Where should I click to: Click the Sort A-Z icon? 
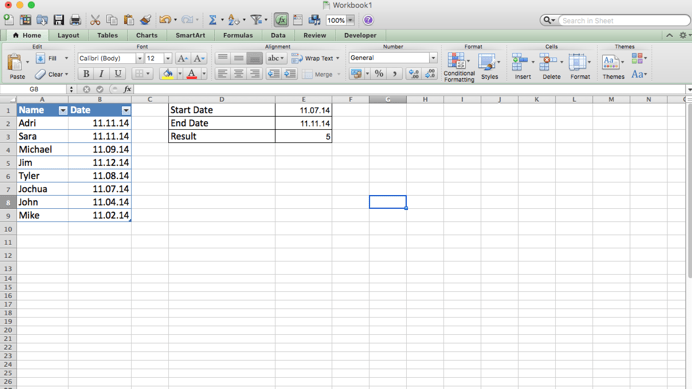point(234,20)
